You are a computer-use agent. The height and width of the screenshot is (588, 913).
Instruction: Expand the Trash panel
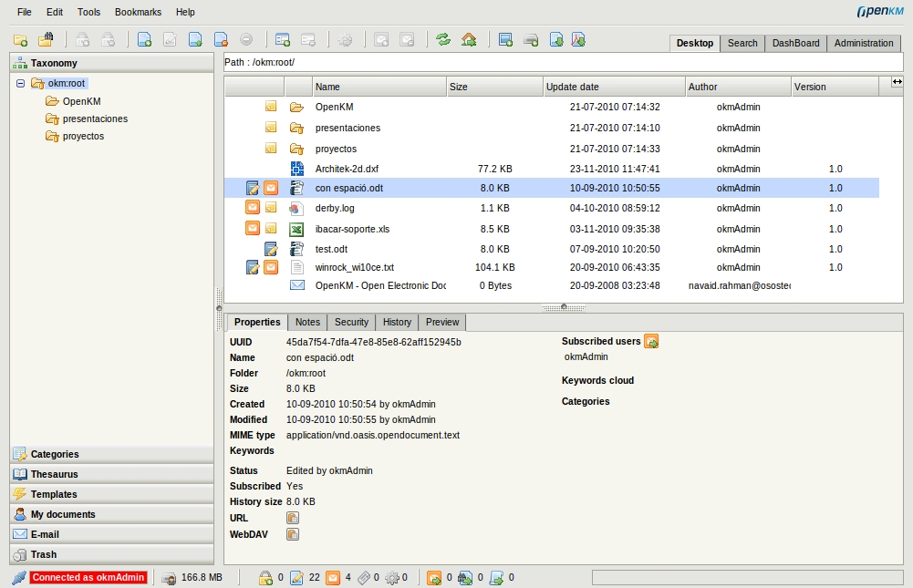point(112,554)
